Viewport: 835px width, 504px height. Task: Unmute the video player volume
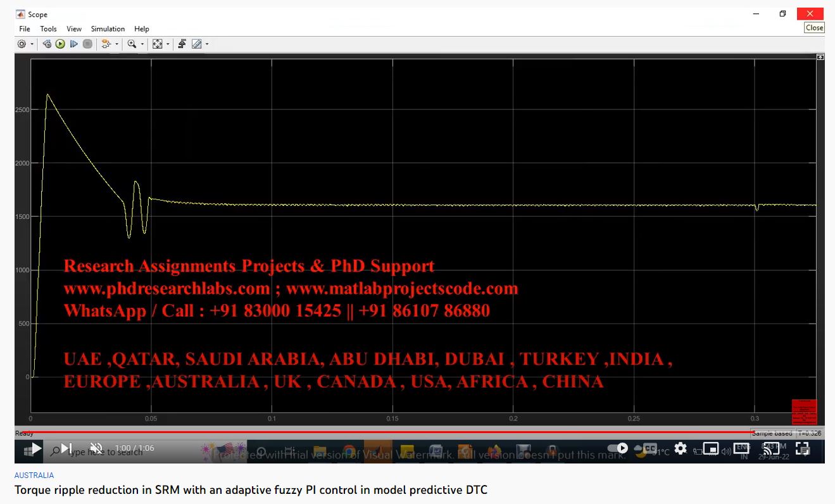96,449
